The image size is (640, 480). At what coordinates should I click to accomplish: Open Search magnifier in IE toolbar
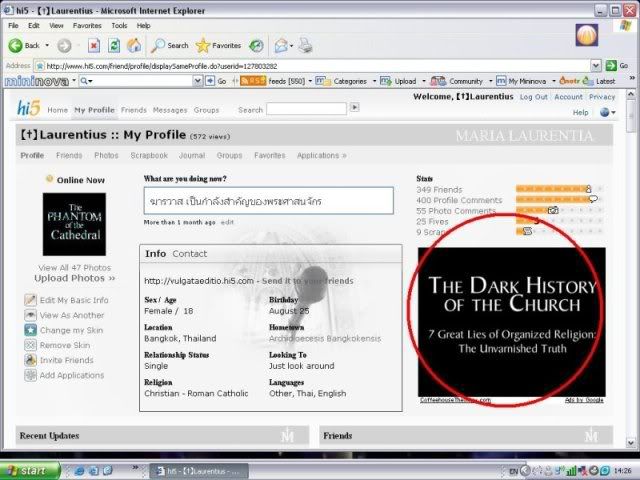tap(158, 45)
